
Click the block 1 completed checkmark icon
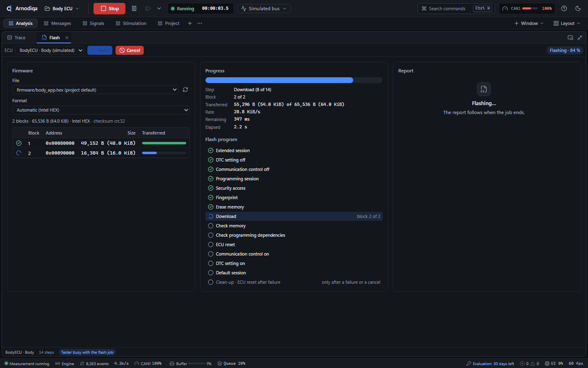point(19,143)
